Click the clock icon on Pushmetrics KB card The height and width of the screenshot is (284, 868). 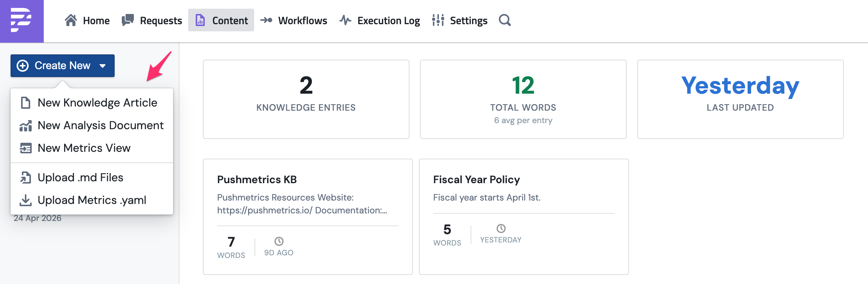click(279, 241)
